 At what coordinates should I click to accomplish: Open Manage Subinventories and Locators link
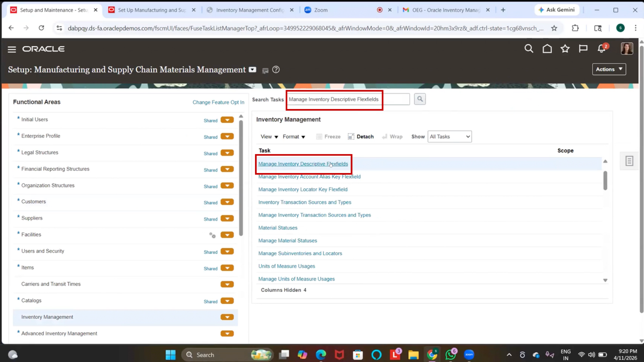pyautogui.click(x=300, y=253)
